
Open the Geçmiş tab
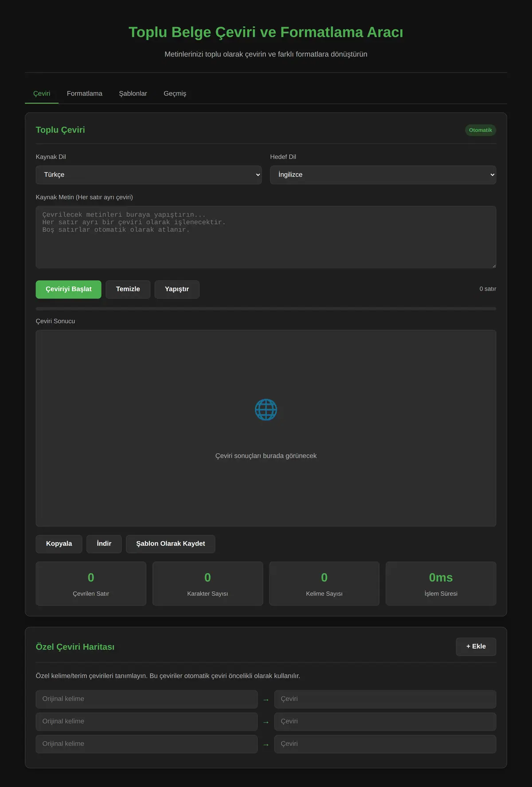click(175, 94)
